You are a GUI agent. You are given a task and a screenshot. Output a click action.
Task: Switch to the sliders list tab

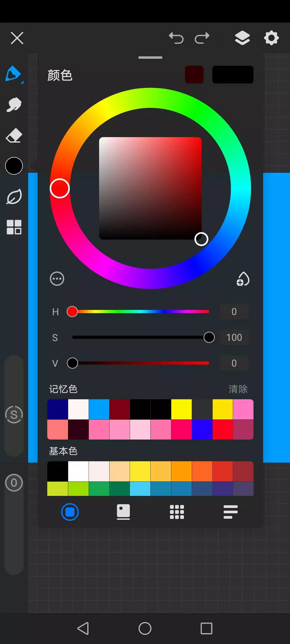point(230,512)
